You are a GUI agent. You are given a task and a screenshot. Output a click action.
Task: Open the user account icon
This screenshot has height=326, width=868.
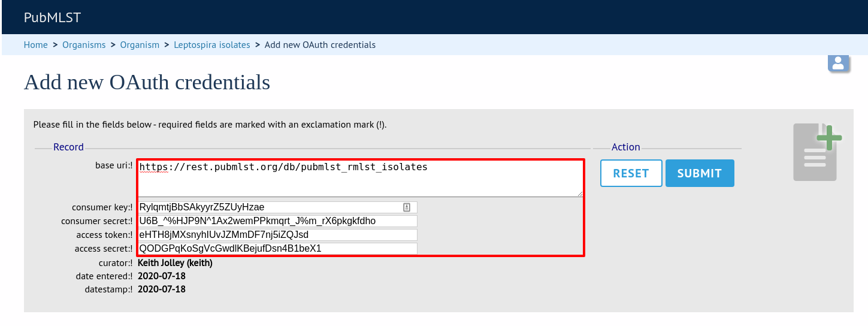(839, 63)
